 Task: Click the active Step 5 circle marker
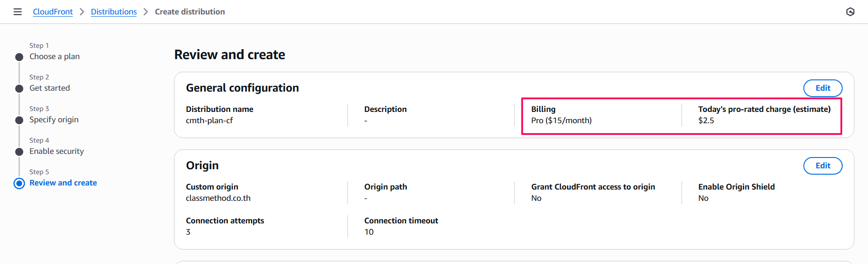pyautogui.click(x=19, y=183)
